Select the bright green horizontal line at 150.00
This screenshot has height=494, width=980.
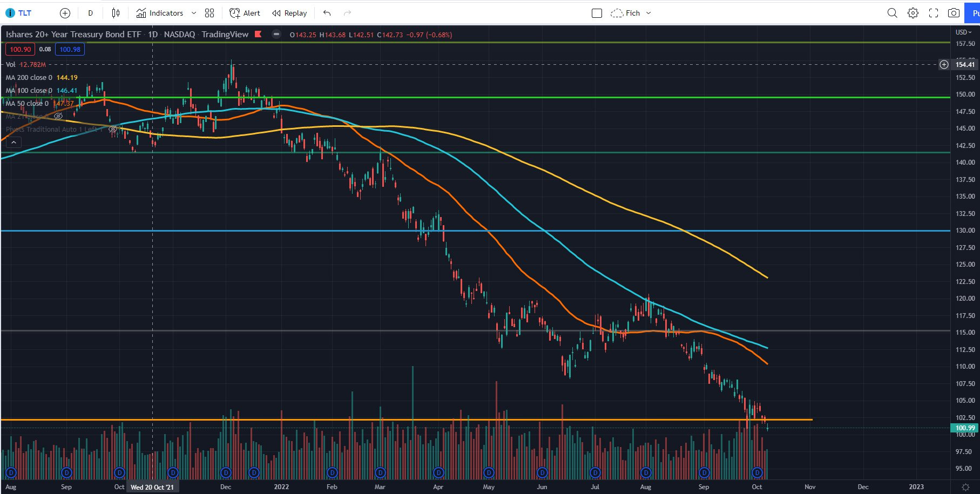(475, 97)
